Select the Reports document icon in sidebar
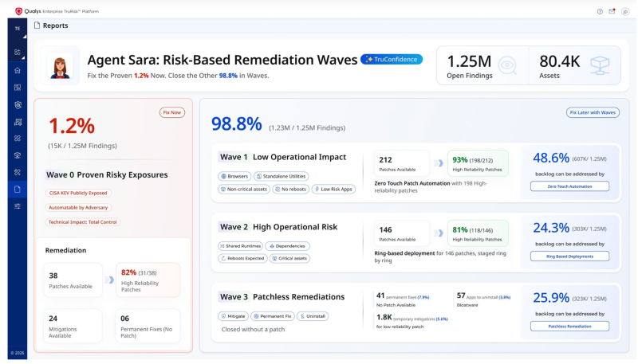638x364 pixels. click(x=18, y=190)
